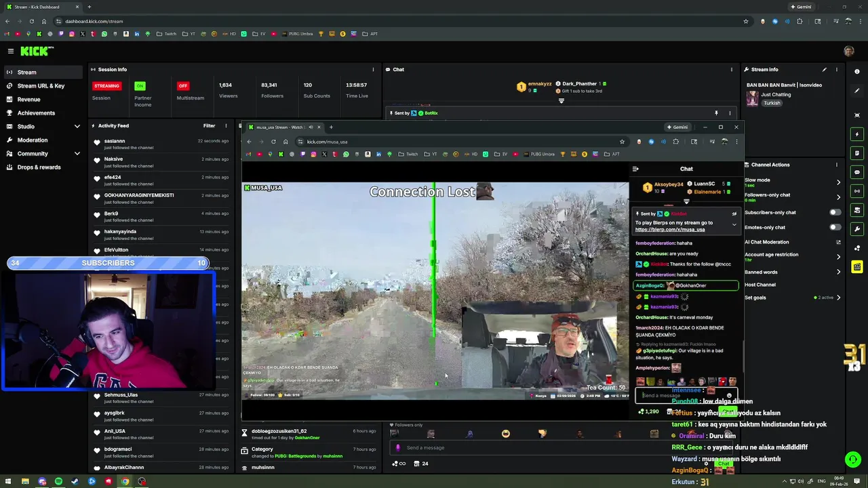The height and width of the screenshot is (488, 868).
Task: Collapse the pinned Blerps message chevron
Action: pos(734,224)
